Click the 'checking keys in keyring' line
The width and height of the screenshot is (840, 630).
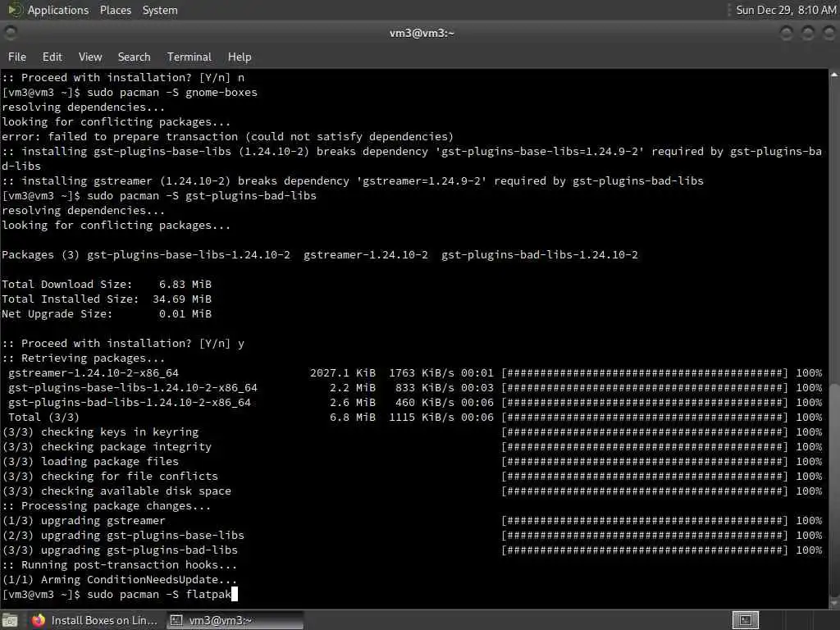pos(412,431)
